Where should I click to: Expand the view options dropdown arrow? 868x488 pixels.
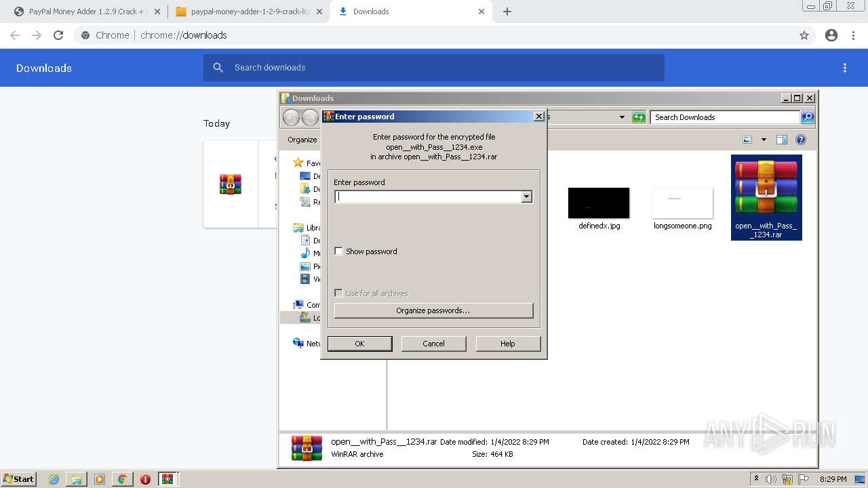click(x=764, y=140)
